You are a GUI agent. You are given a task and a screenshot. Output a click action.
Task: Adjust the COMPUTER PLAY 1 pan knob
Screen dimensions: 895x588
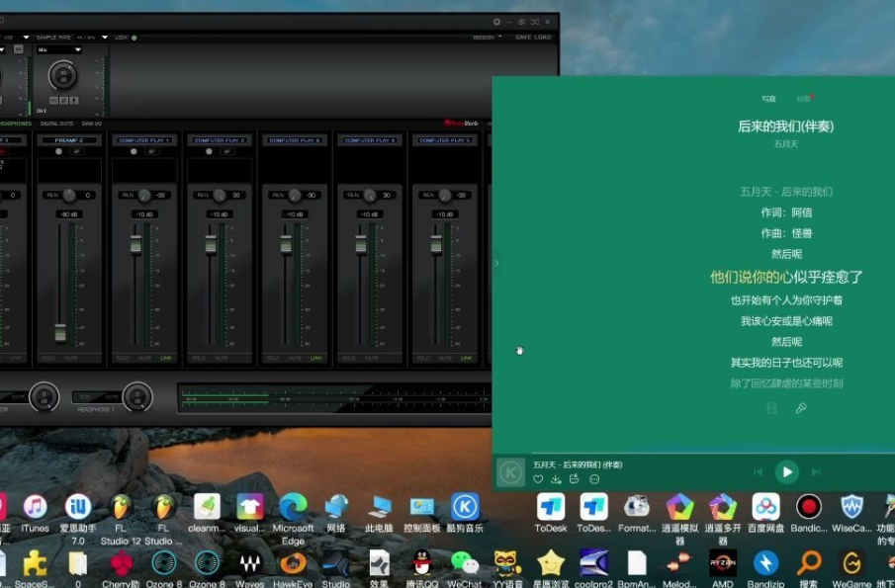coord(144,196)
